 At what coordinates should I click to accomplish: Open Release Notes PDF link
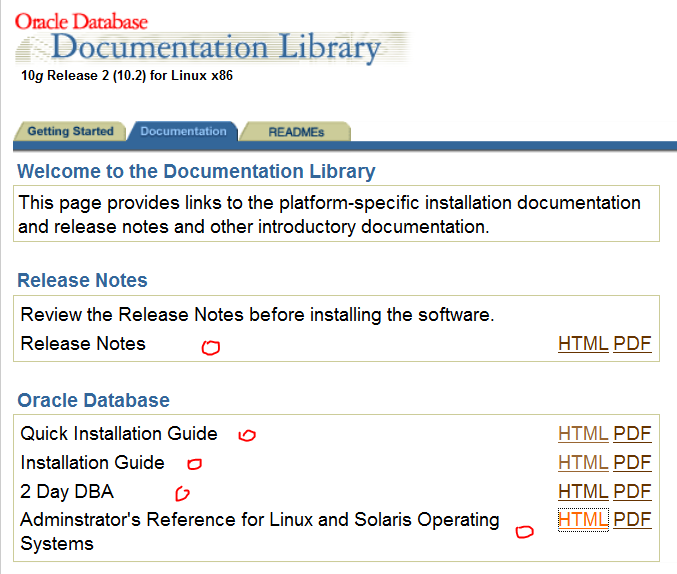[632, 344]
